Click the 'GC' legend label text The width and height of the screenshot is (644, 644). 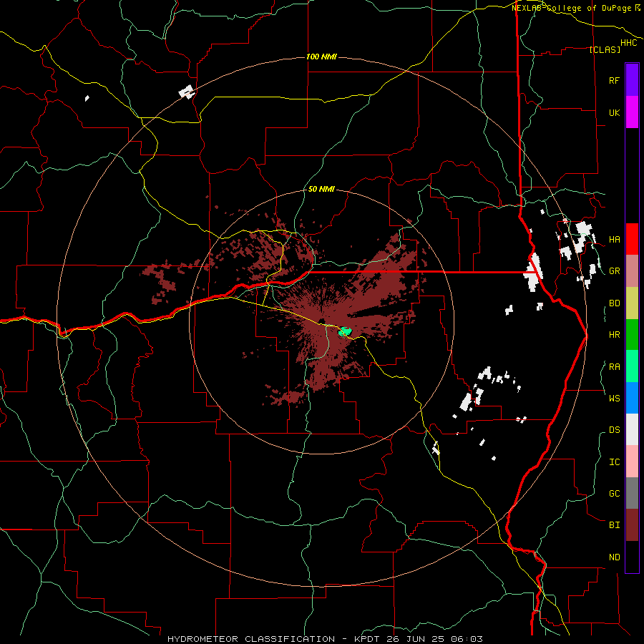[614, 494]
